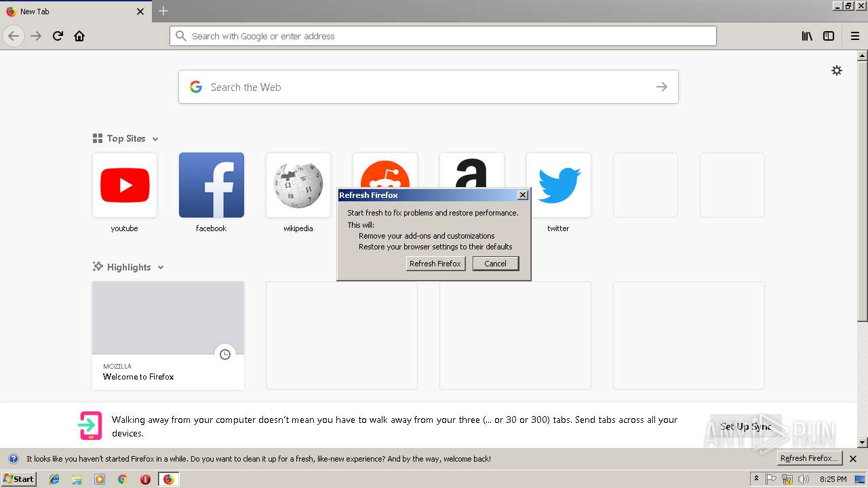868x488 pixels.
Task: Click the send tabs device icon
Action: 90,426
